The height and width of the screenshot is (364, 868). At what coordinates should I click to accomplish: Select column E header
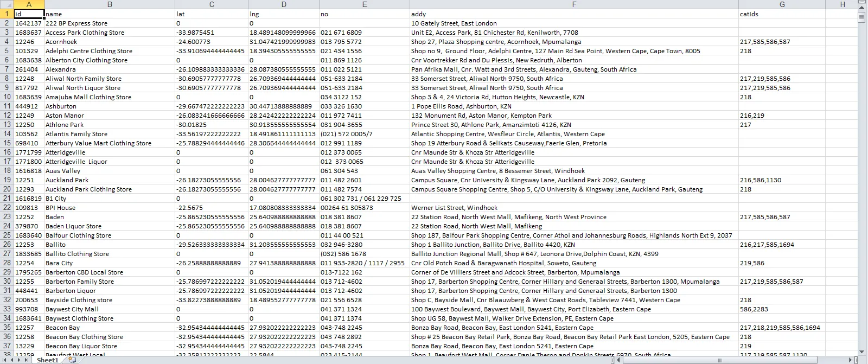(365, 4)
